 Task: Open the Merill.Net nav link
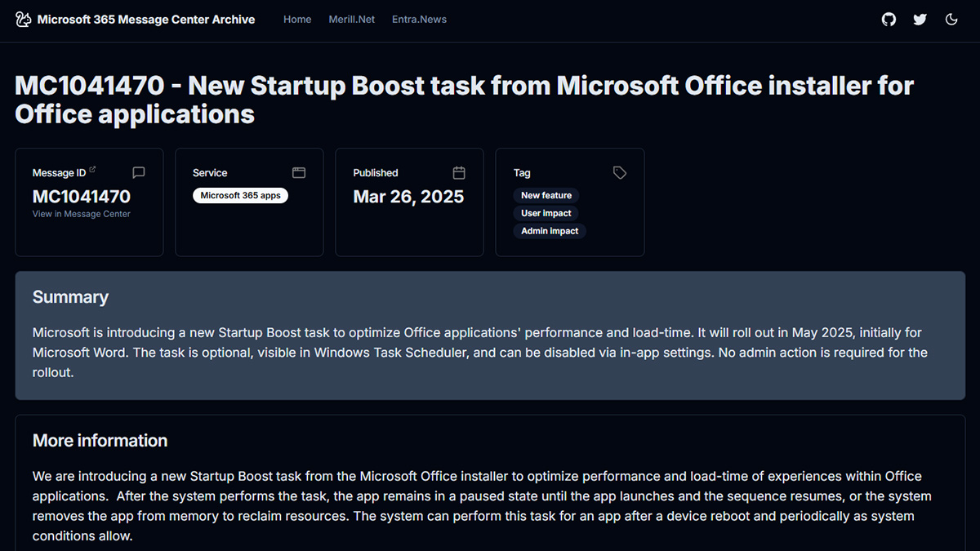click(351, 20)
